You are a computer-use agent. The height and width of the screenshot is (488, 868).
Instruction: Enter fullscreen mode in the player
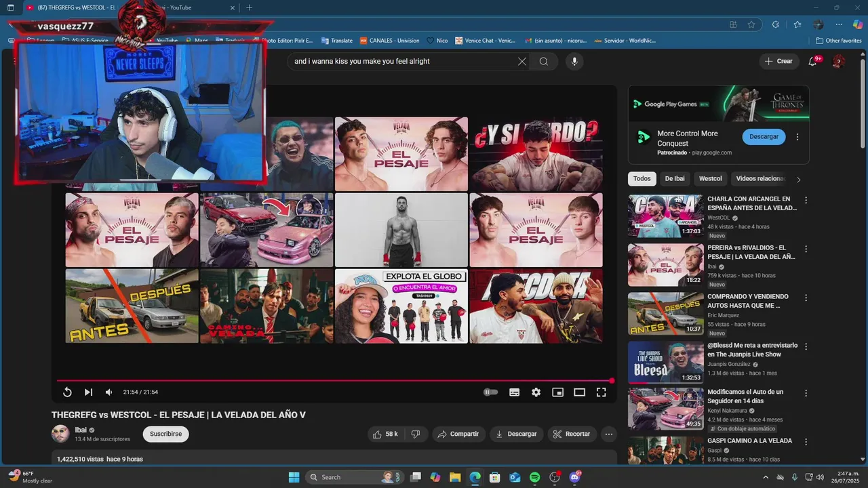(x=601, y=392)
